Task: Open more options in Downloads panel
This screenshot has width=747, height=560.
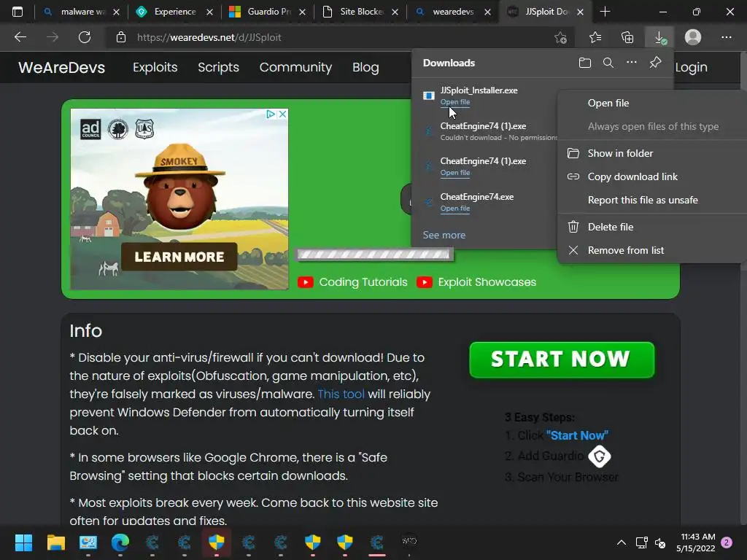Action: click(x=632, y=63)
